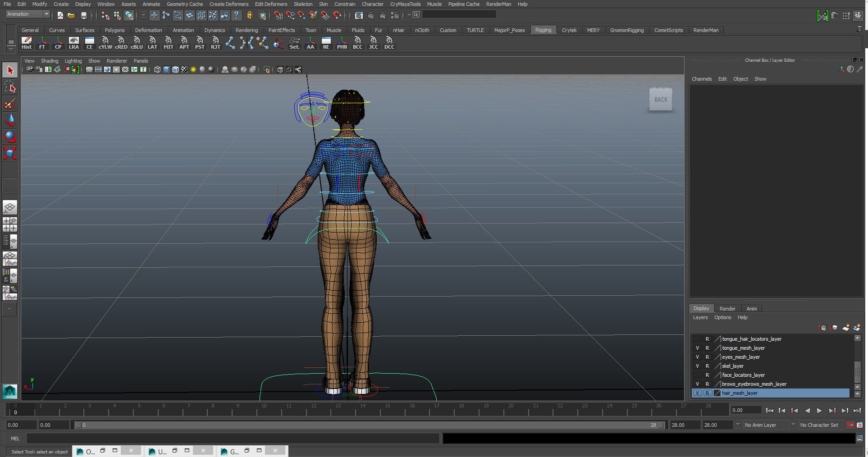
Task: Hide the brows_eyebrows_mesh_layer
Action: [697, 384]
